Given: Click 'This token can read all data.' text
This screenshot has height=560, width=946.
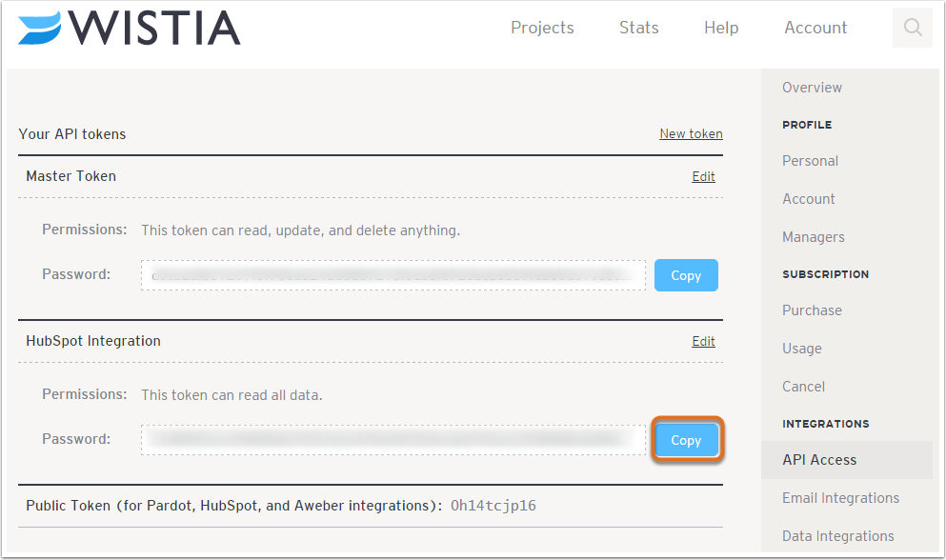Looking at the screenshot, I should pyautogui.click(x=231, y=395).
